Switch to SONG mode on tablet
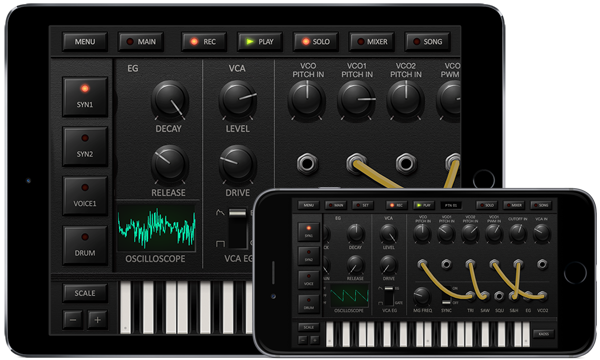 pyautogui.click(x=427, y=41)
